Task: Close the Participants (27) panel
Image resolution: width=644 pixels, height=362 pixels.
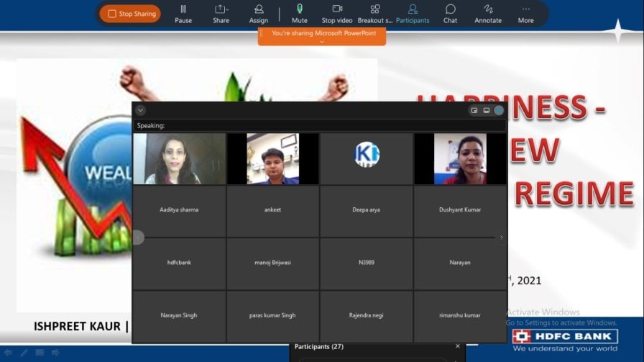Action: (457, 346)
